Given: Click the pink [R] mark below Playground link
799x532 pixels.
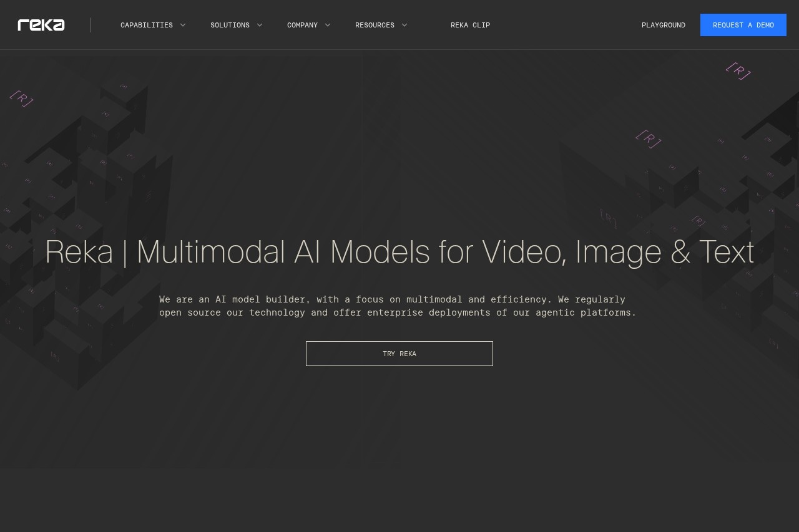Looking at the screenshot, I should pos(648,139).
